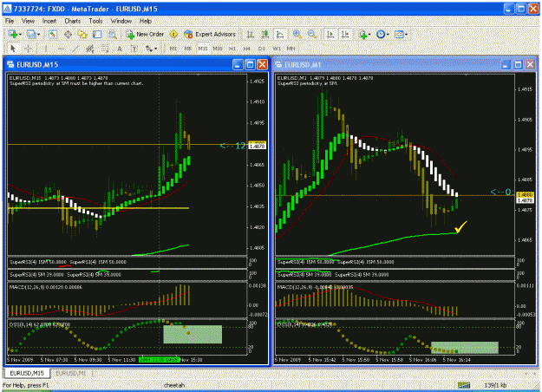Select the equidistant channel tool
This screenshot has height=392, width=542.
pos(90,49)
